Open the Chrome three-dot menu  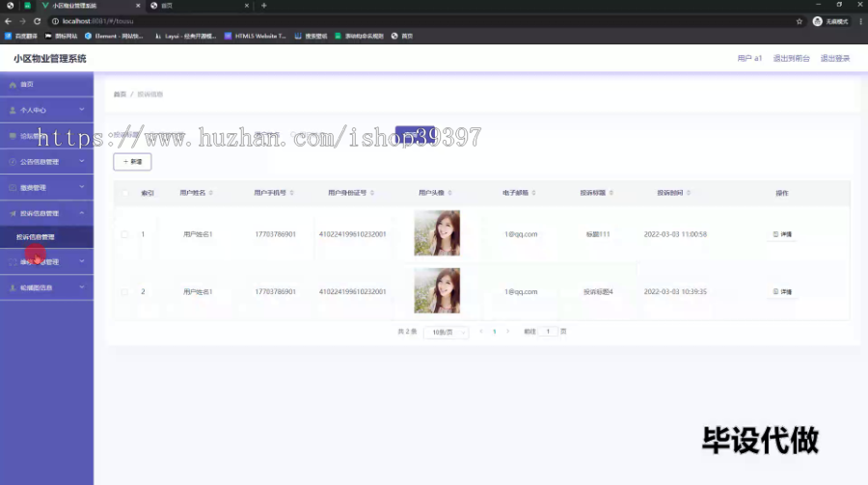(x=860, y=21)
